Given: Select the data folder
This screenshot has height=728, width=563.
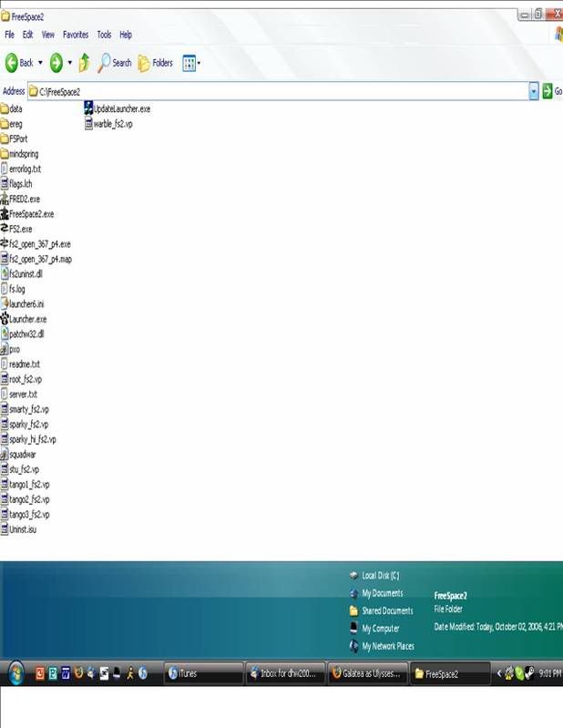Looking at the screenshot, I should click(x=12, y=108).
